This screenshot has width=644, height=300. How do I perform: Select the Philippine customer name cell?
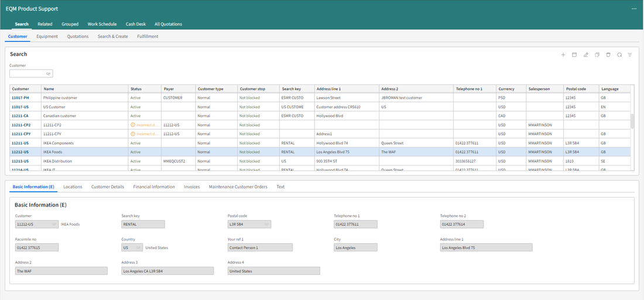(x=85, y=98)
